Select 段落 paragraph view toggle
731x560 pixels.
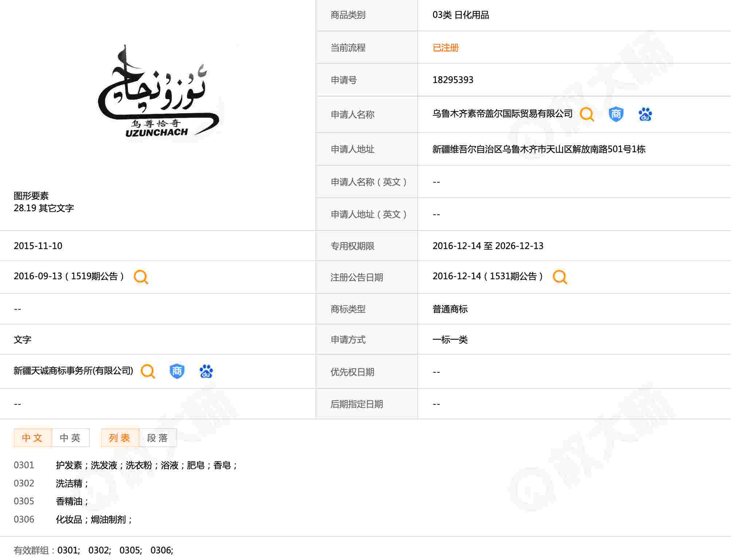[158, 438]
